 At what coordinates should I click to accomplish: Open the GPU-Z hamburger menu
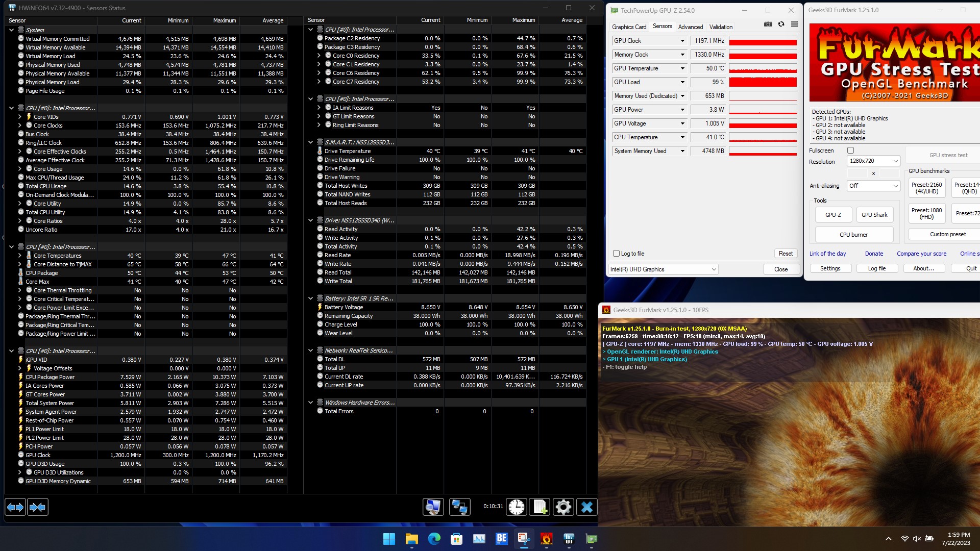[794, 24]
